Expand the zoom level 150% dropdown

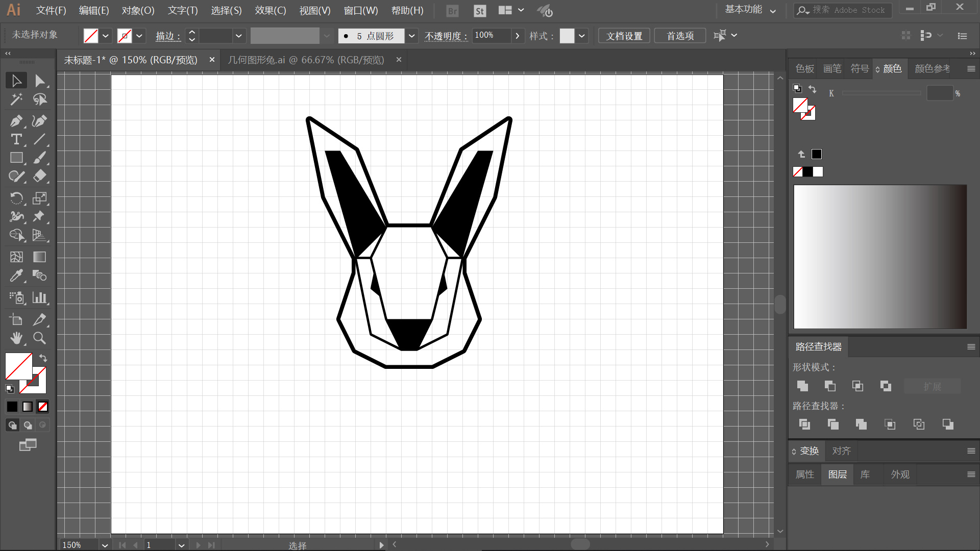(105, 545)
